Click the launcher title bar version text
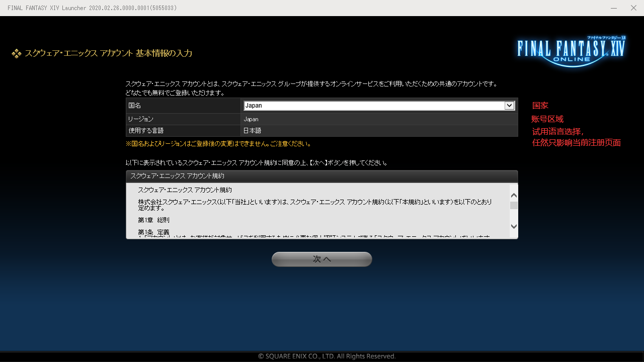The image size is (644, 362). coord(92,8)
